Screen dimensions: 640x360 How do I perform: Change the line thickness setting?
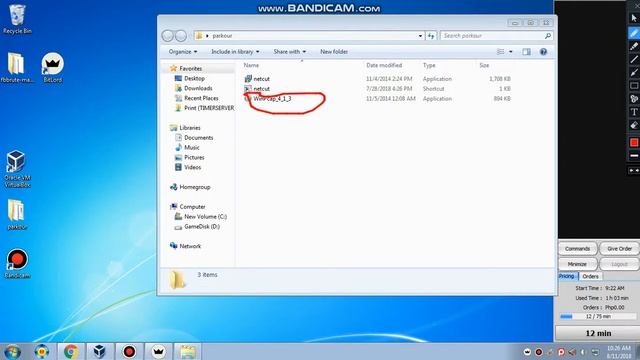click(x=634, y=156)
